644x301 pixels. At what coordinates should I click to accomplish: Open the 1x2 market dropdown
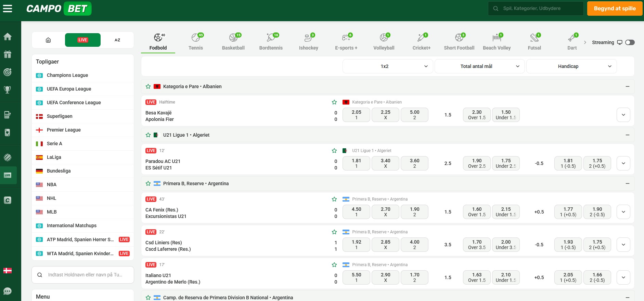pos(388,66)
